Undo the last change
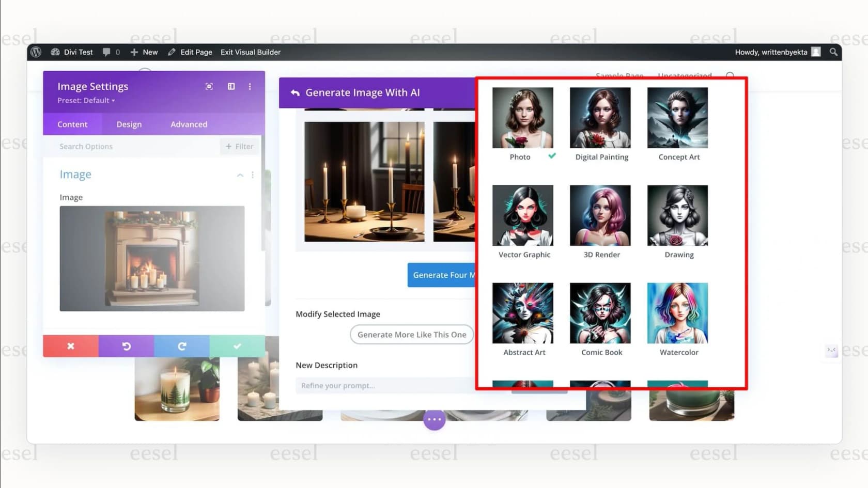868x488 pixels. point(126,346)
